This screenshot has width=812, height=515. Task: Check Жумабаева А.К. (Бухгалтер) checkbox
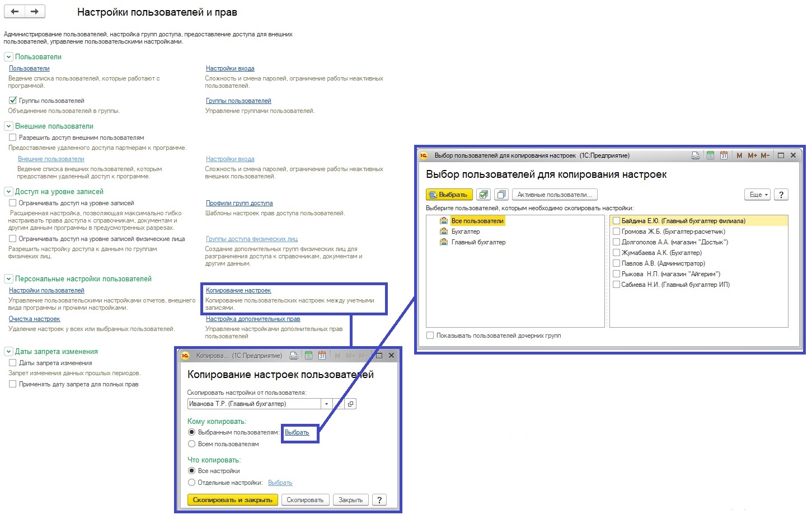click(x=616, y=253)
